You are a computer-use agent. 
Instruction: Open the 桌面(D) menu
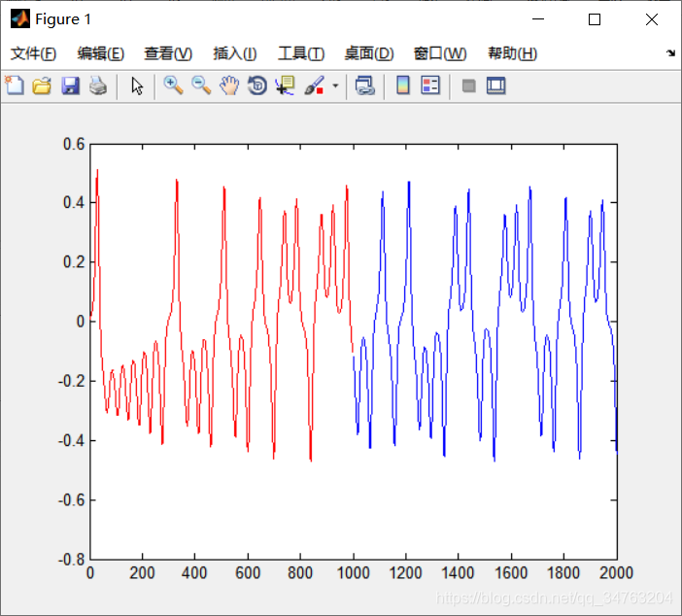[369, 53]
